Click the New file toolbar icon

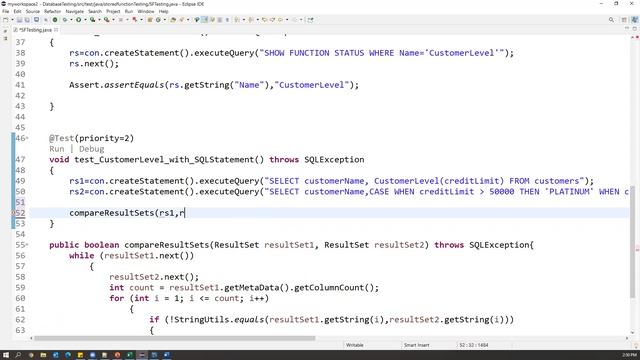[6, 20]
